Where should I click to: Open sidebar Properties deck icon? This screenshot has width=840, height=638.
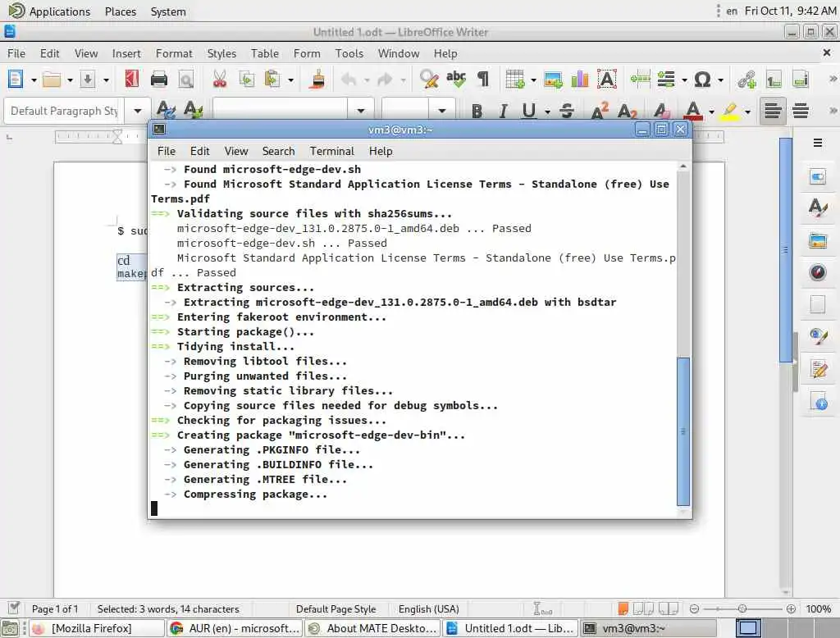pyautogui.click(x=818, y=177)
